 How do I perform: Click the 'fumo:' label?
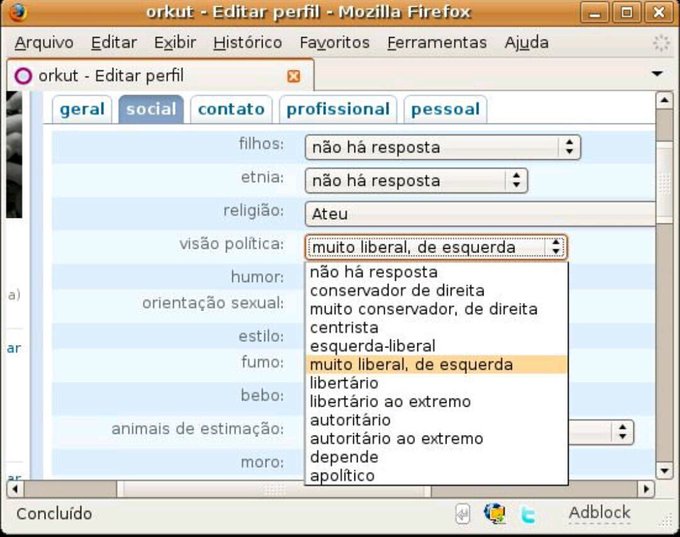pyautogui.click(x=263, y=362)
